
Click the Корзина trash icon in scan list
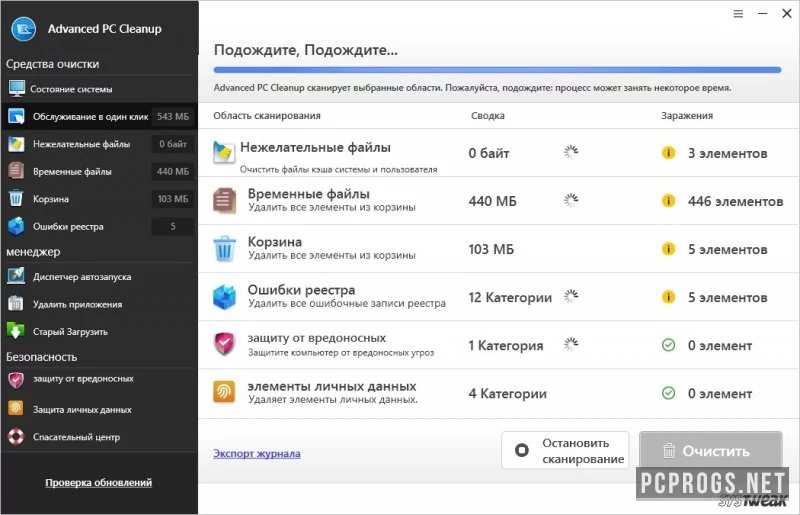[x=224, y=249]
